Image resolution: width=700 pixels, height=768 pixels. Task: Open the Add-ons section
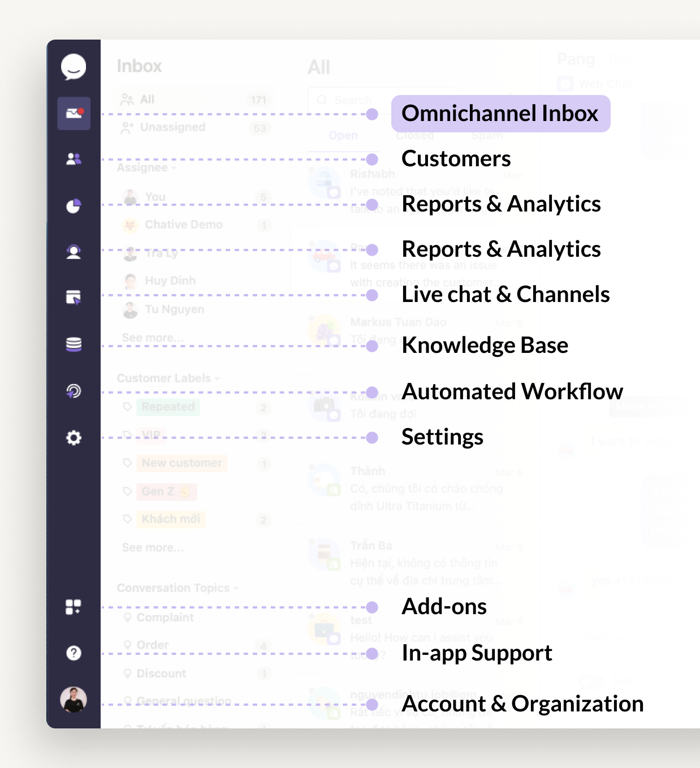[x=74, y=606]
